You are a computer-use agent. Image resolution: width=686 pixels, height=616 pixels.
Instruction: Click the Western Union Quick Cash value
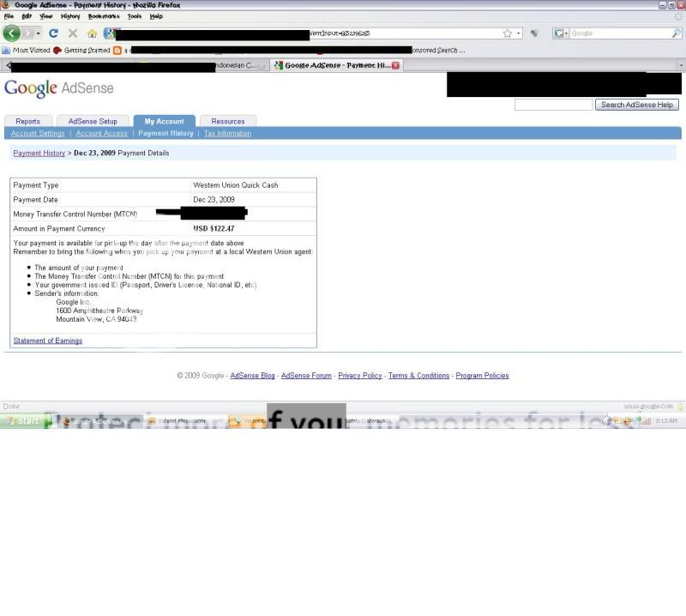pyautogui.click(x=235, y=185)
